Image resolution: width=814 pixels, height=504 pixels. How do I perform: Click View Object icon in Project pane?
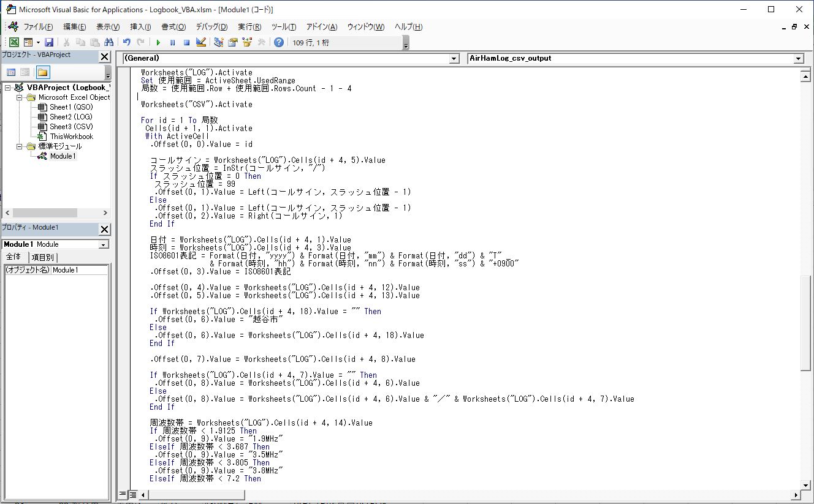tap(25, 72)
